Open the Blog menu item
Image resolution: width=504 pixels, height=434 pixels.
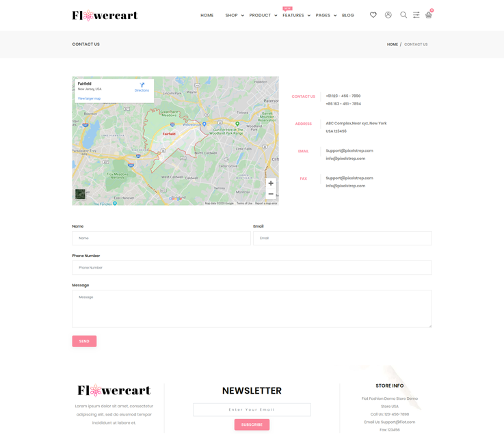348,15
